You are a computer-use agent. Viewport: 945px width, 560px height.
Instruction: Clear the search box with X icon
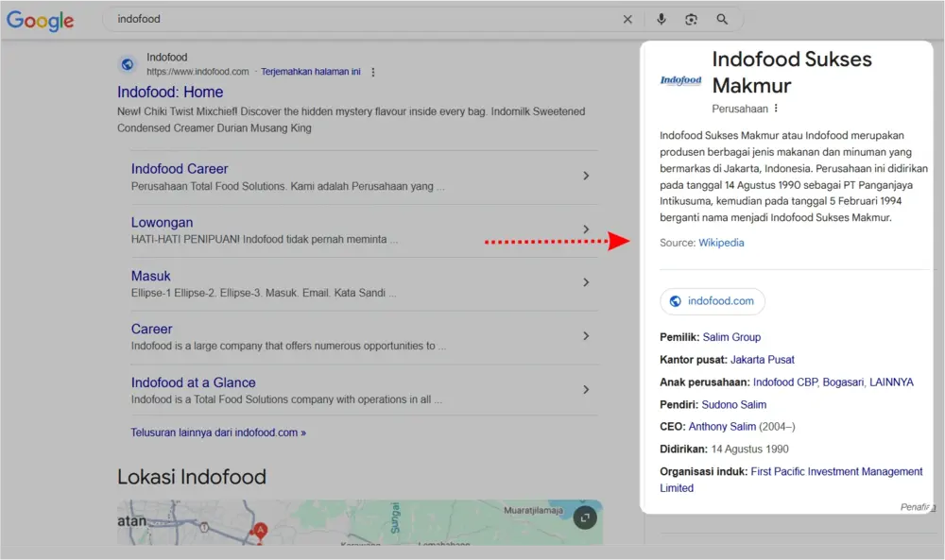point(627,19)
